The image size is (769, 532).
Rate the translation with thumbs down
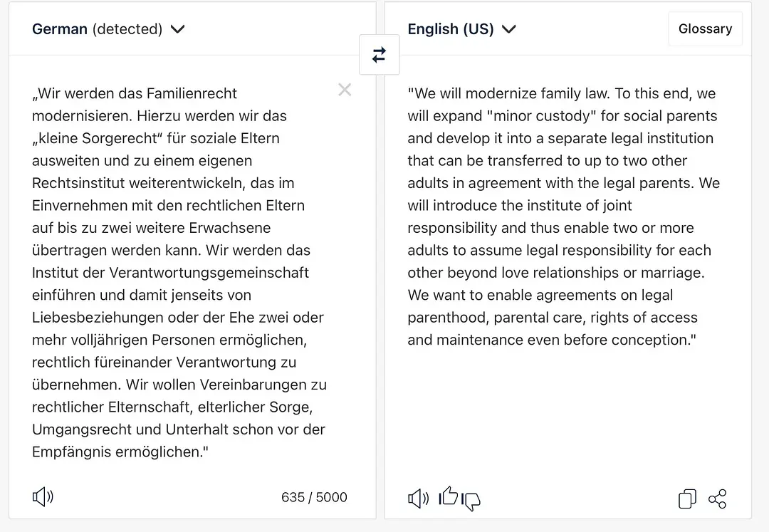pyautogui.click(x=471, y=501)
